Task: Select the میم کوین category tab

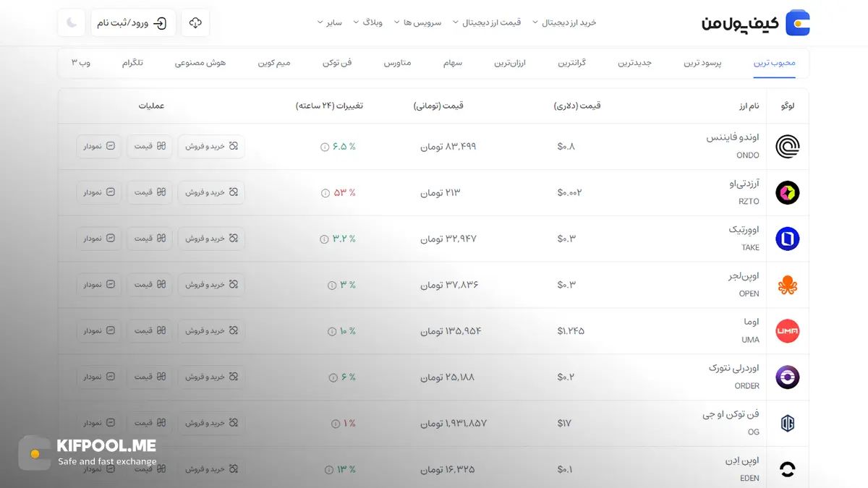Action: (x=275, y=63)
